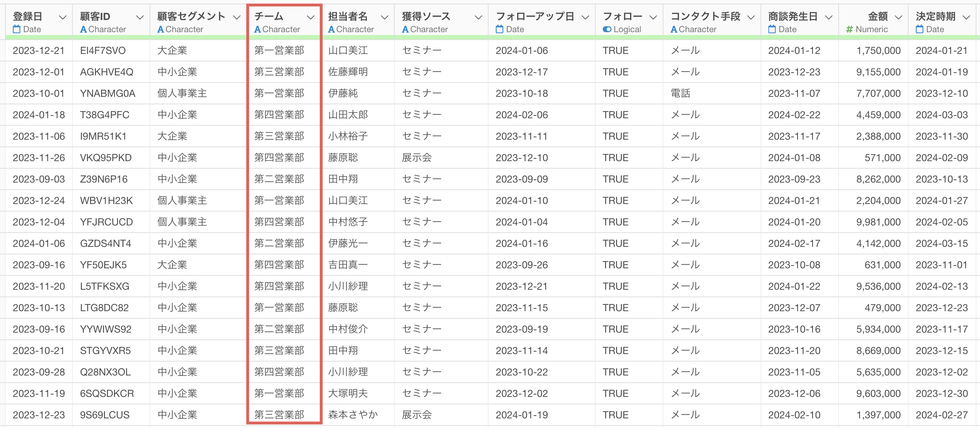The height and width of the screenshot is (428, 980).
Task: Click the Character type icon under 獲得ソース
Action: (x=405, y=29)
